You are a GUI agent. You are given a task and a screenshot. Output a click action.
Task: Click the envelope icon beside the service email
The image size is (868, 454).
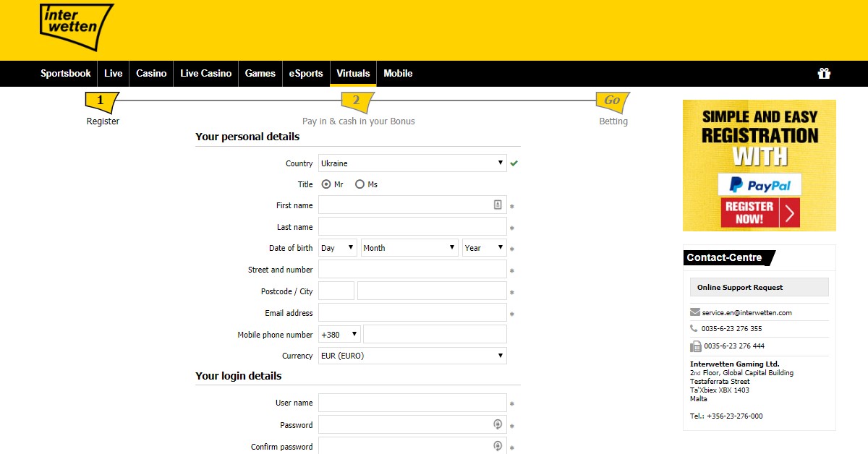[x=695, y=312]
